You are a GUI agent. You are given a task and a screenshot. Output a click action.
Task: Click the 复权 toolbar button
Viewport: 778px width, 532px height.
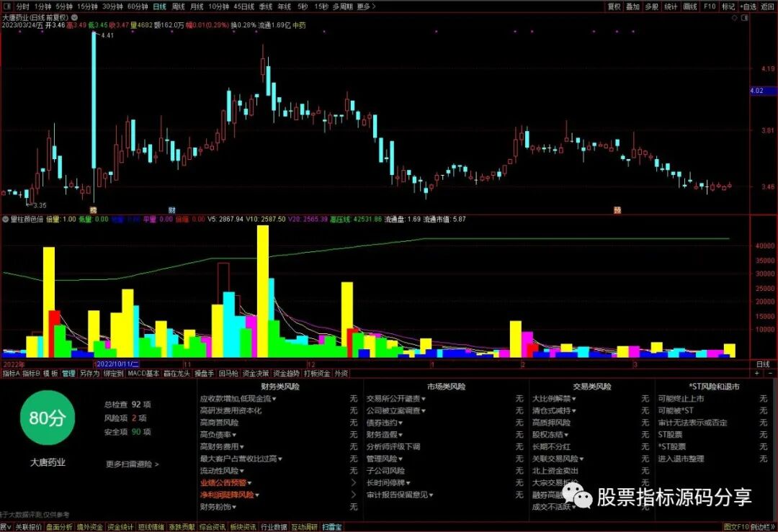point(614,6)
